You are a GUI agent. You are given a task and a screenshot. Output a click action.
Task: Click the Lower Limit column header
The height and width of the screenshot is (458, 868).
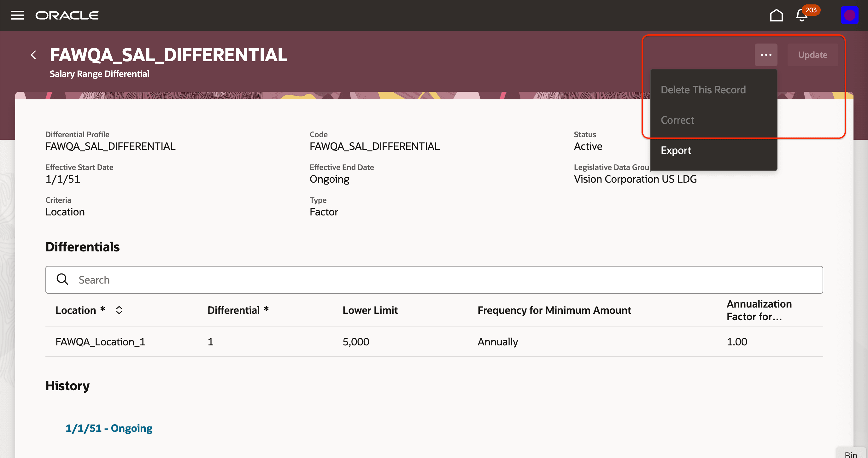click(370, 310)
